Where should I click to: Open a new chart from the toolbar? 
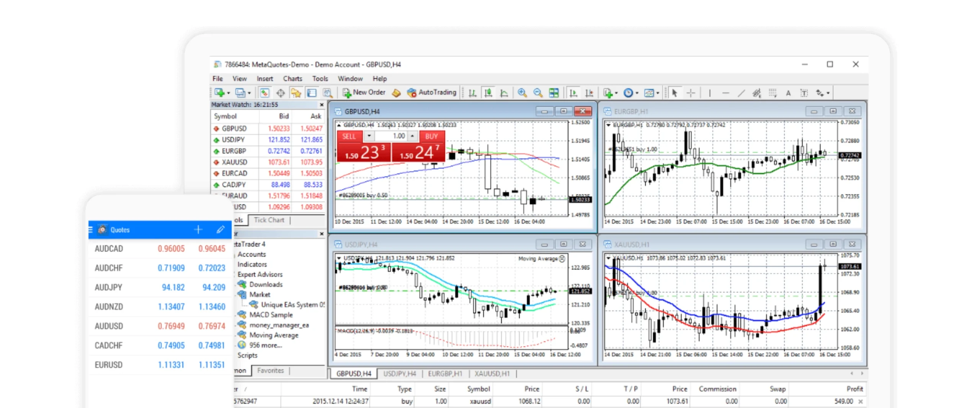[219, 93]
